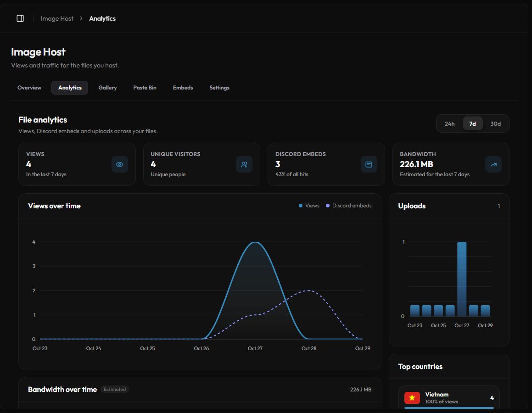The height and width of the screenshot is (413, 532).
Task: Click the Vietnam country row
Action: (x=449, y=398)
